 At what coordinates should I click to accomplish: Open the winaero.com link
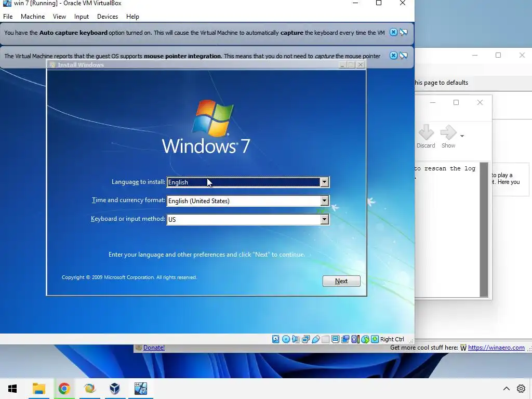(x=496, y=348)
